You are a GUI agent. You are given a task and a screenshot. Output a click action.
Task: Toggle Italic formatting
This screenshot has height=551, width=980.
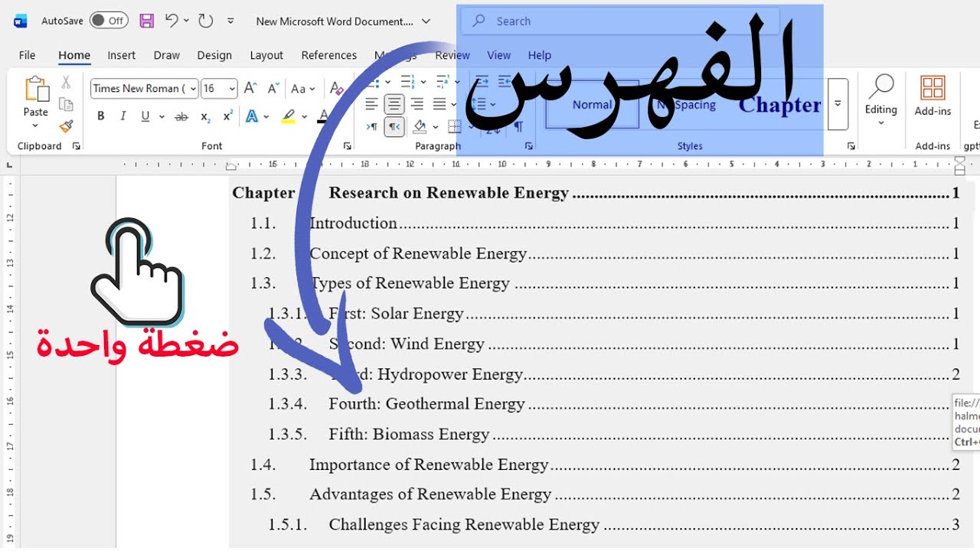(x=122, y=116)
